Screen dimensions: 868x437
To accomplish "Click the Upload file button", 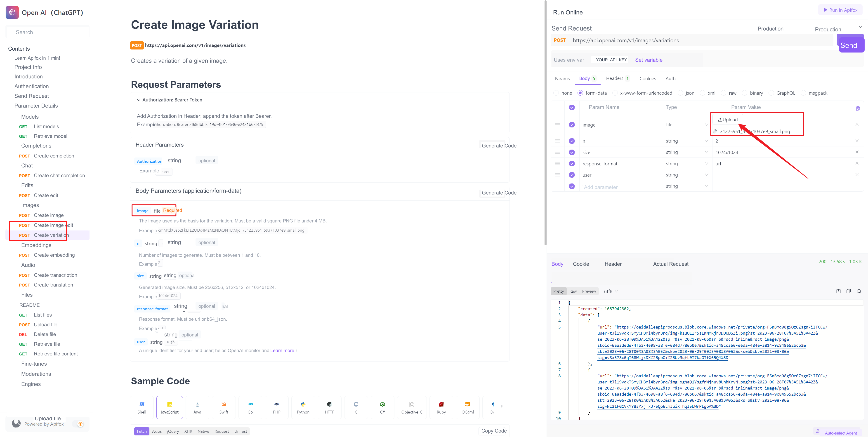I will pyautogui.click(x=727, y=120).
